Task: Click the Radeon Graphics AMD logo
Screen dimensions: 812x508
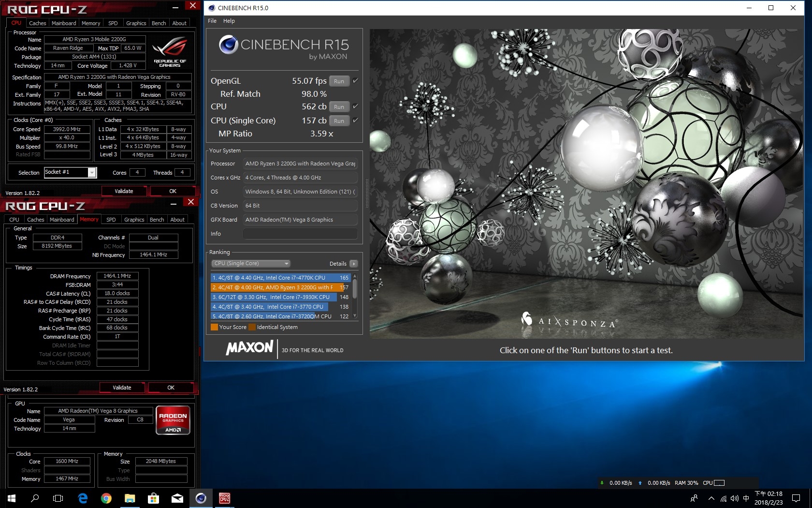Action: (173, 420)
